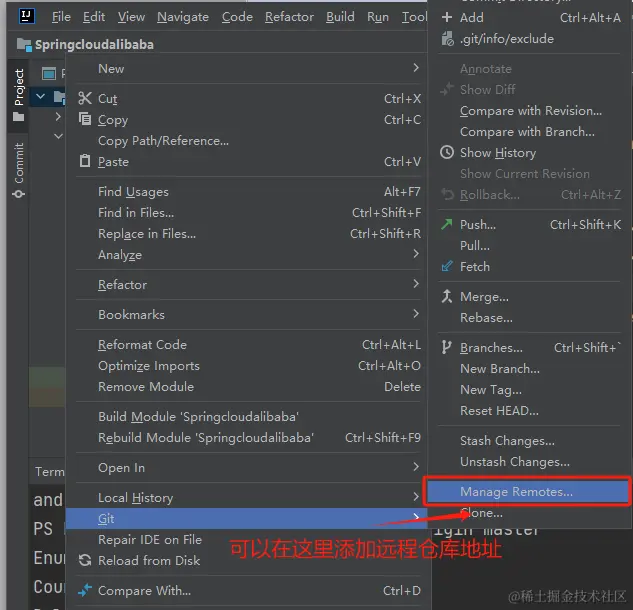Open the Code menu
Screen dimensions: 633x610
(x=237, y=17)
